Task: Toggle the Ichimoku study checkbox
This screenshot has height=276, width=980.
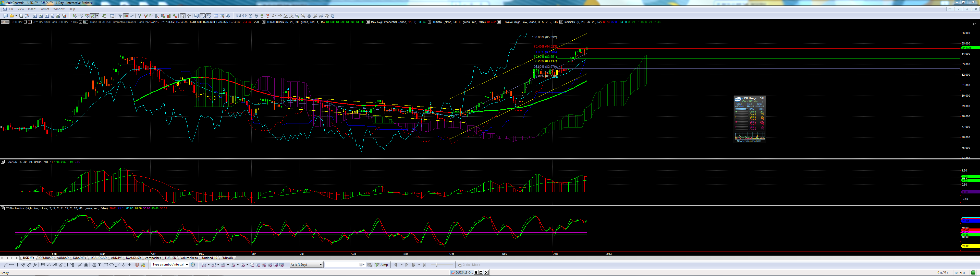Action: click(x=561, y=22)
